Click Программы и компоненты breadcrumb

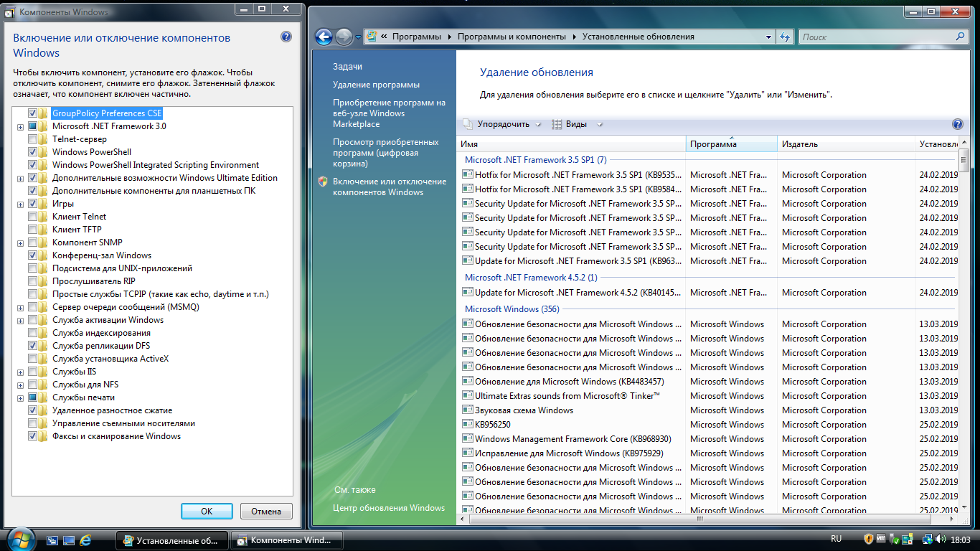pyautogui.click(x=512, y=37)
